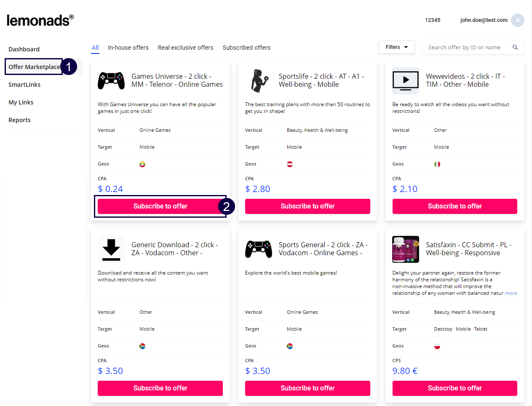Click the Generic Download arrow icon

[x=111, y=249]
